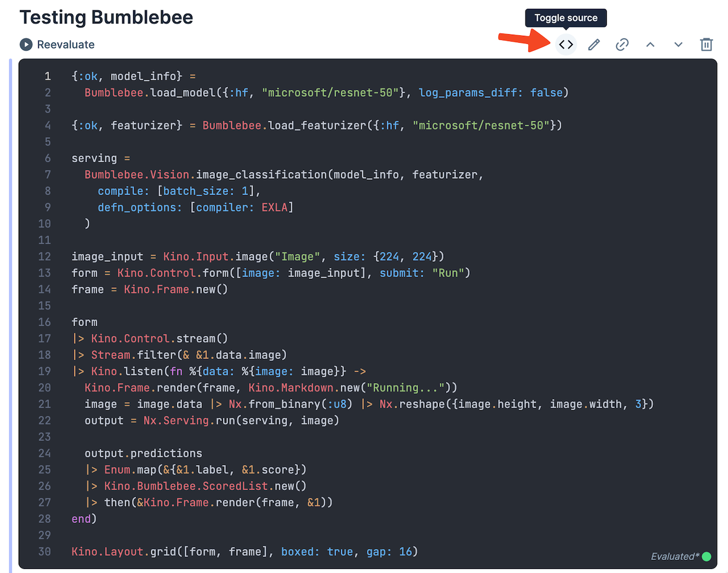728x573 pixels.
Task: Collapse the cell using the up arrow
Action: (x=650, y=44)
